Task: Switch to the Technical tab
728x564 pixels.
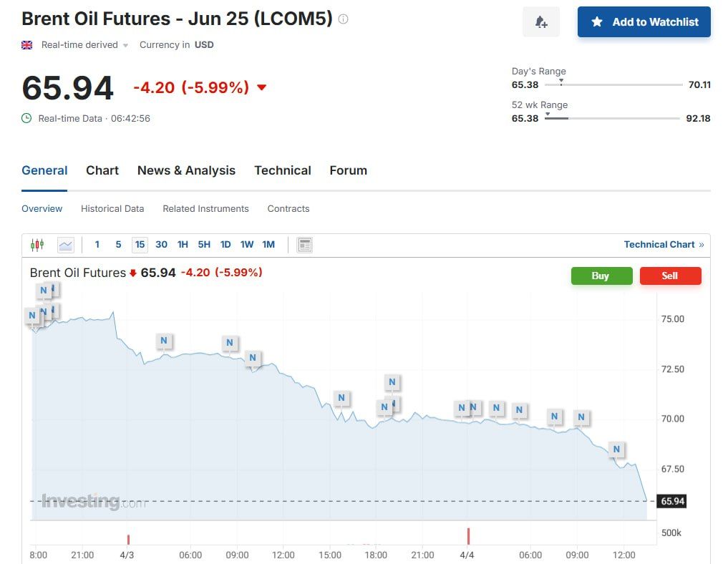Action: coord(283,170)
